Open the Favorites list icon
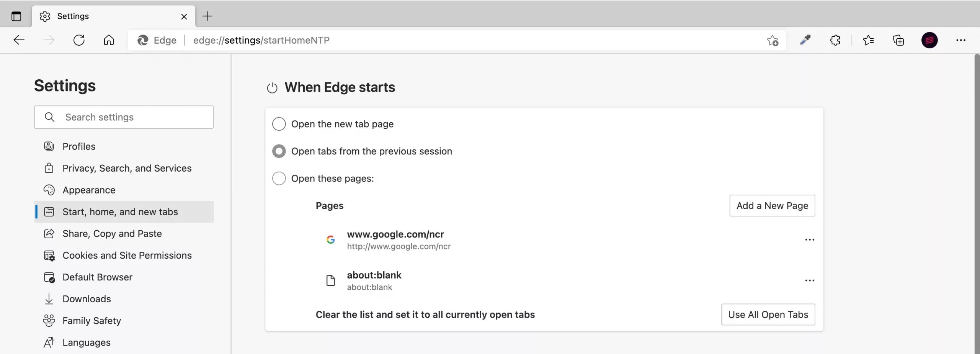The height and width of the screenshot is (354, 980). (868, 40)
